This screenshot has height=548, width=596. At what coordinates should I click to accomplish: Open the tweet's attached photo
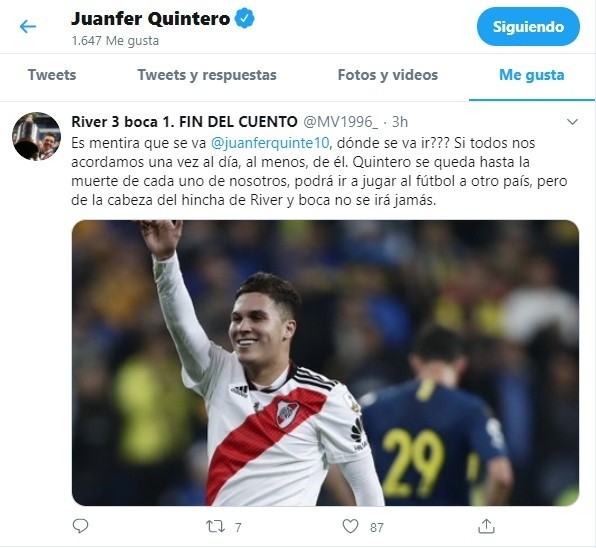click(x=325, y=363)
